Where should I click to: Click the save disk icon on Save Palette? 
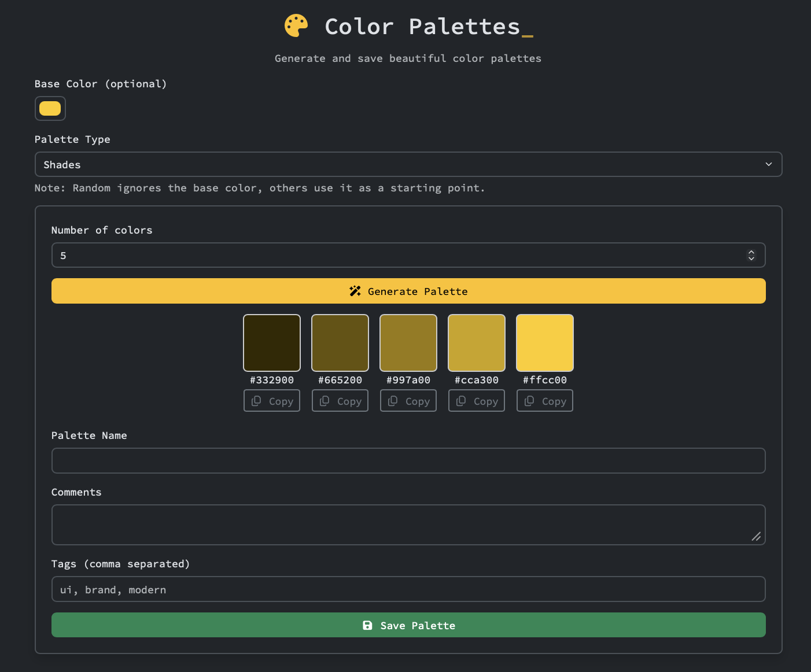[x=368, y=625]
